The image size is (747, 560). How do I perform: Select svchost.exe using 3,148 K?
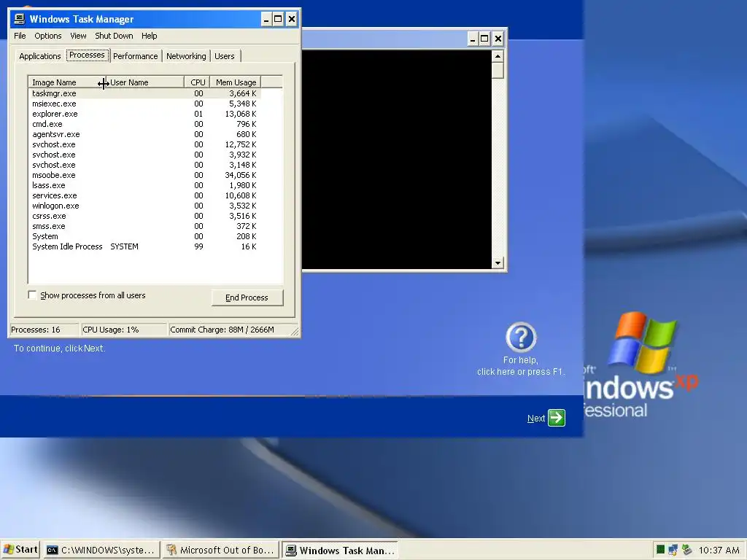145,166
